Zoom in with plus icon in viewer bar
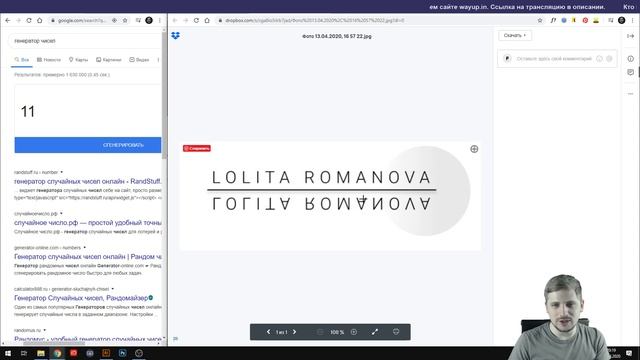 coord(354,332)
